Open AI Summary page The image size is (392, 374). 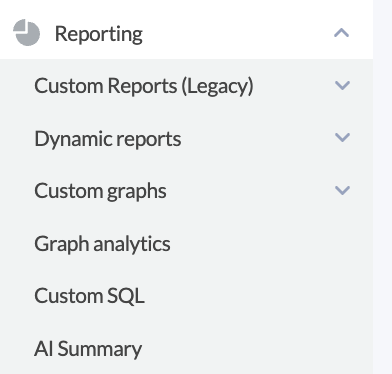[88, 349]
